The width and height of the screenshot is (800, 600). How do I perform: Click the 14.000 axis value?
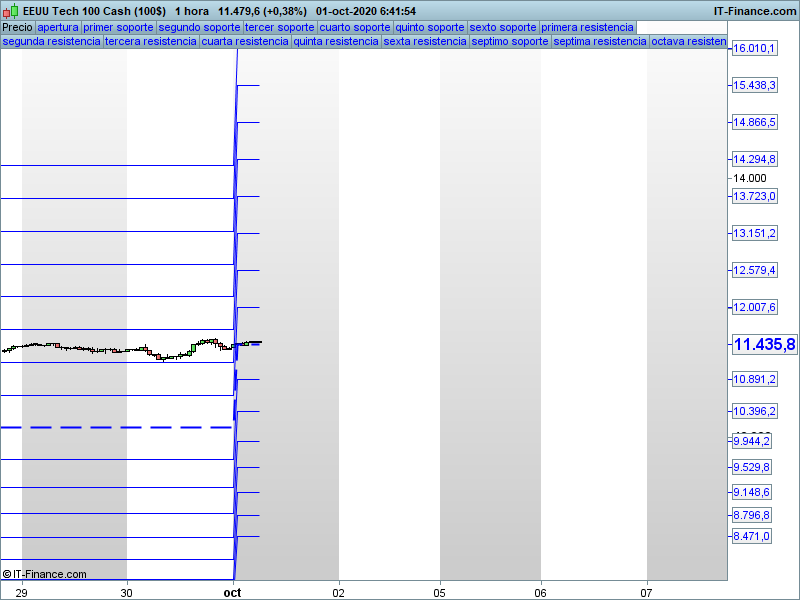click(749, 178)
